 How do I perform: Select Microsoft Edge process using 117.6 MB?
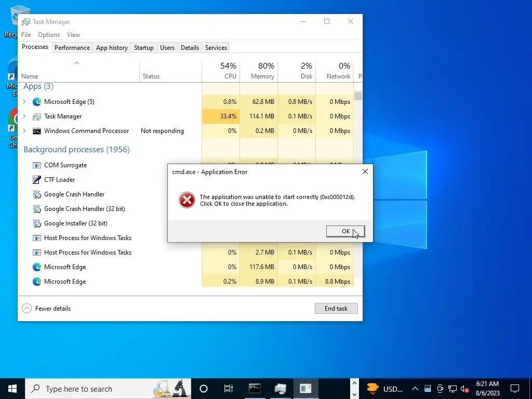point(186,267)
